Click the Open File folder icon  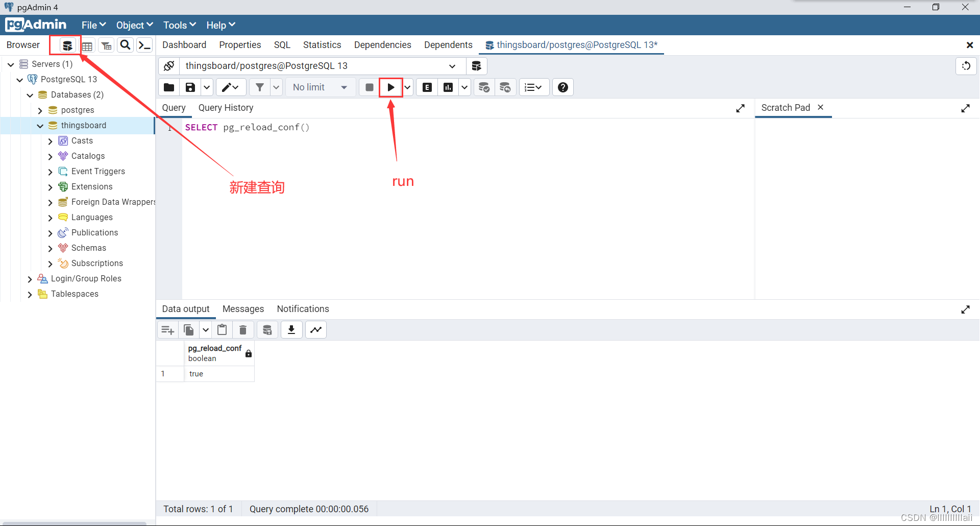169,87
